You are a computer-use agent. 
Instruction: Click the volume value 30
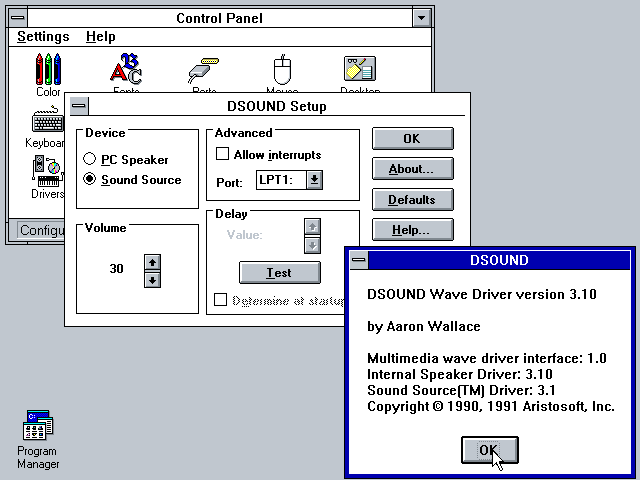[116, 269]
